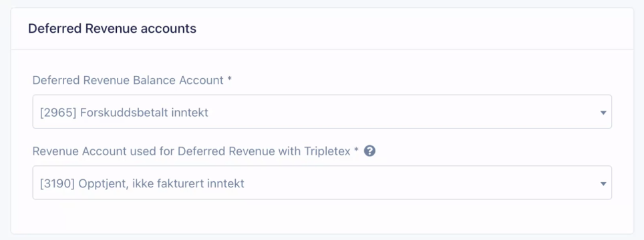
Task: Click the "[2965] Forskuddsbetalt inntekt" selected value
Action: coord(124,112)
